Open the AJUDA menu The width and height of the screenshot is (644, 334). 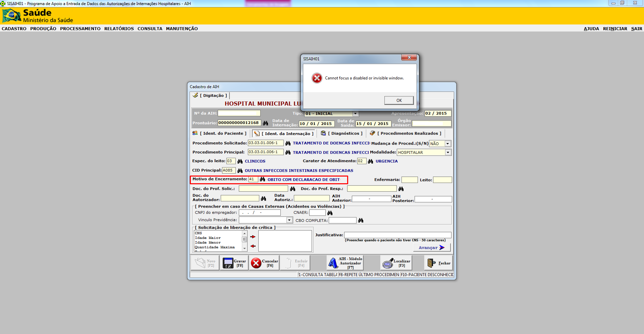coord(591,29)
